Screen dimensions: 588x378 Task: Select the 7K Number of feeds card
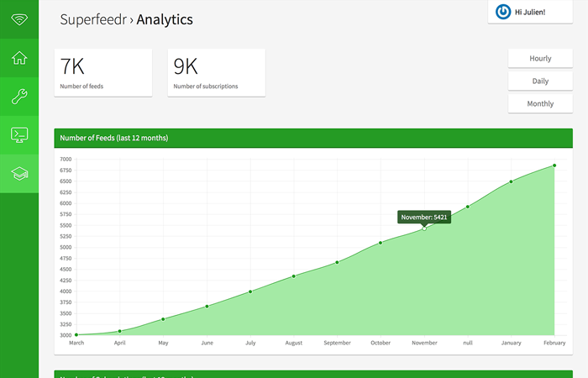pos(103,72)
